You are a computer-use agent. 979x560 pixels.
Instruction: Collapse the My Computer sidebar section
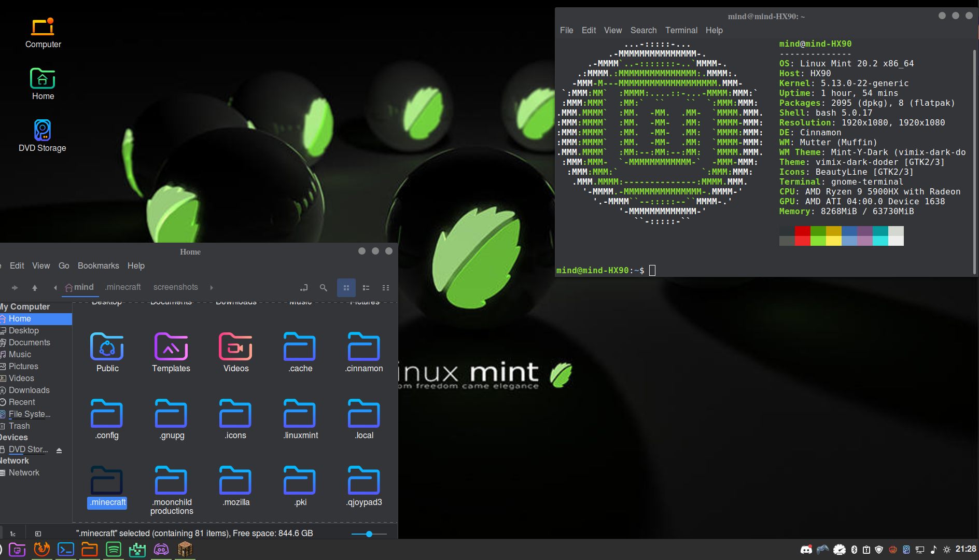click(24, 306)
